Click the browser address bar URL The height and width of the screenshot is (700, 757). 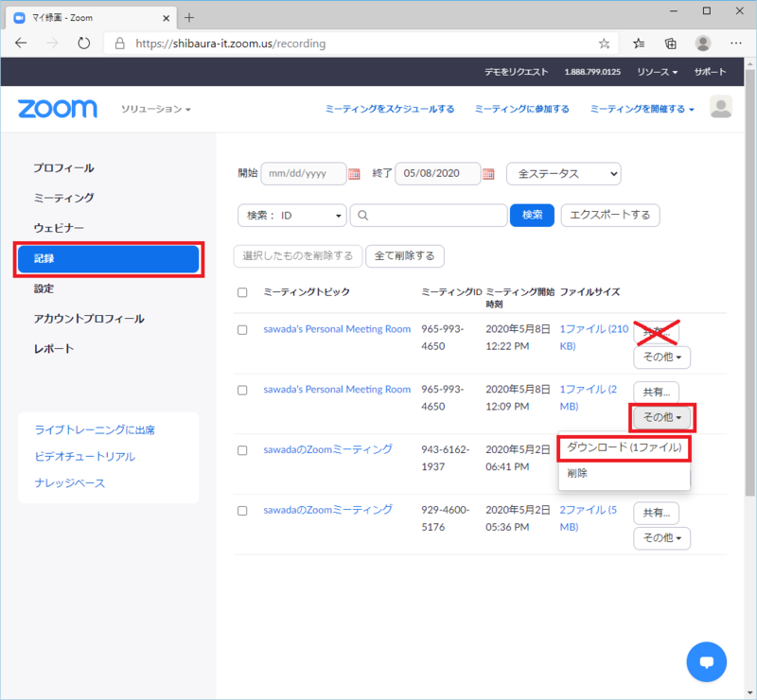coord(231,44)
